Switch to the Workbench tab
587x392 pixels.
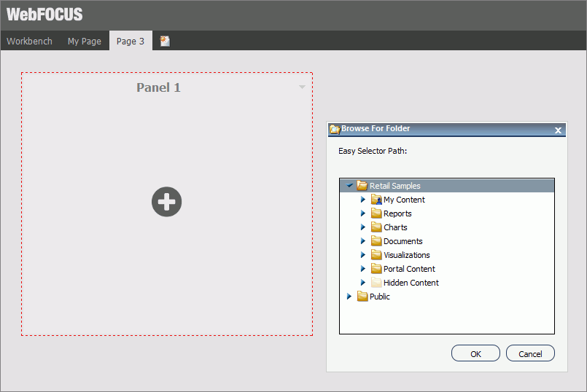click(x=29, y=41)
